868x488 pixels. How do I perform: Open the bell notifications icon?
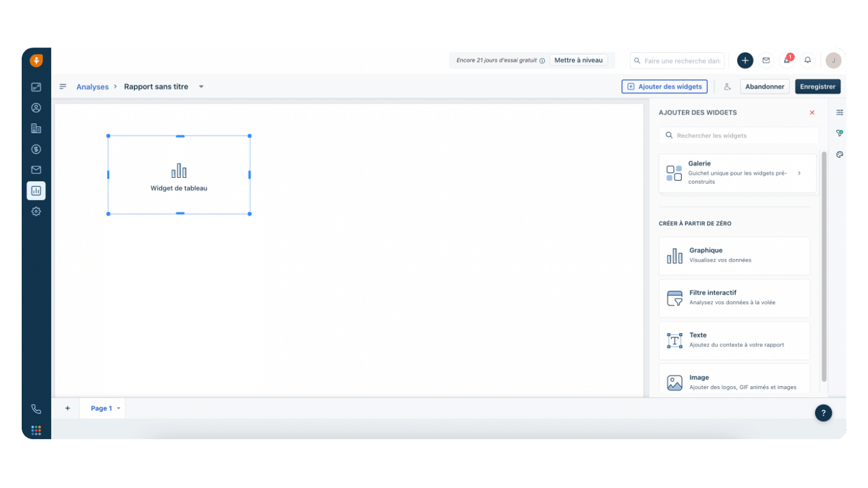point(808,60)
